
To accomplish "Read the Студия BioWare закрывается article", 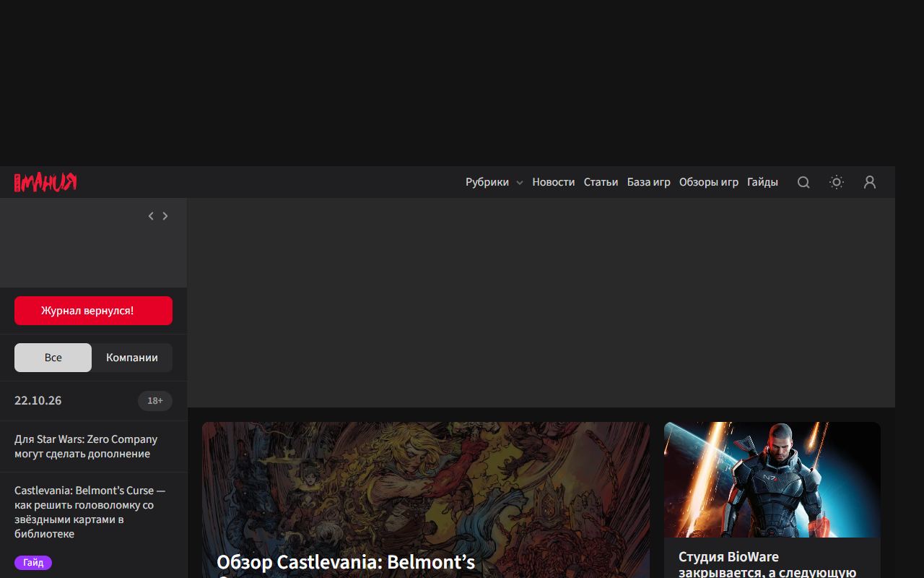I will pyautogui.click(x=767, y=564).
